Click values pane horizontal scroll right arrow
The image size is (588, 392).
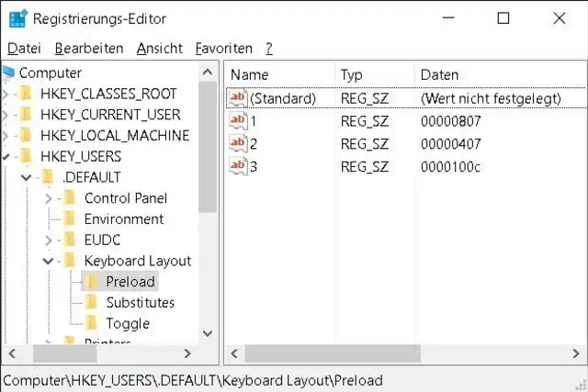pos(576,353)
